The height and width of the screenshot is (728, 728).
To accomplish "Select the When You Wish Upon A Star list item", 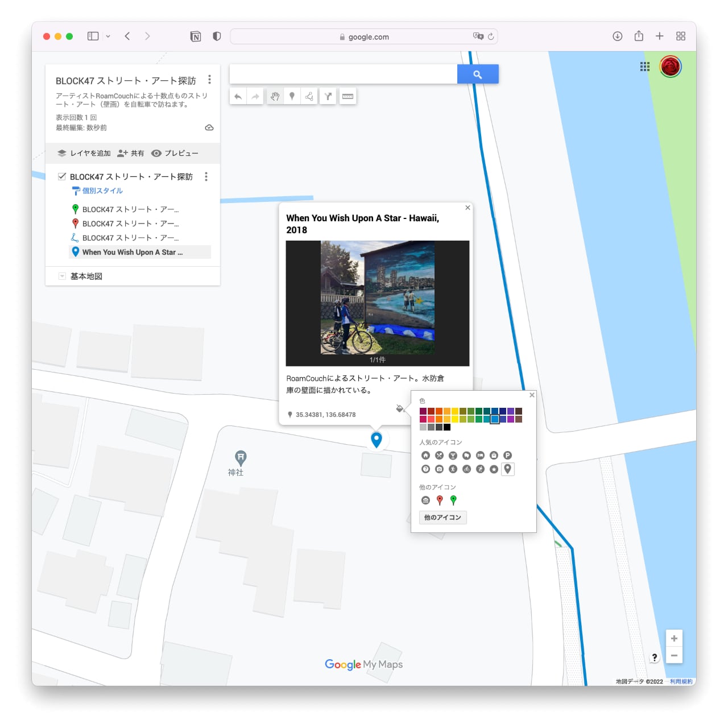I will [x=140, y=252].
